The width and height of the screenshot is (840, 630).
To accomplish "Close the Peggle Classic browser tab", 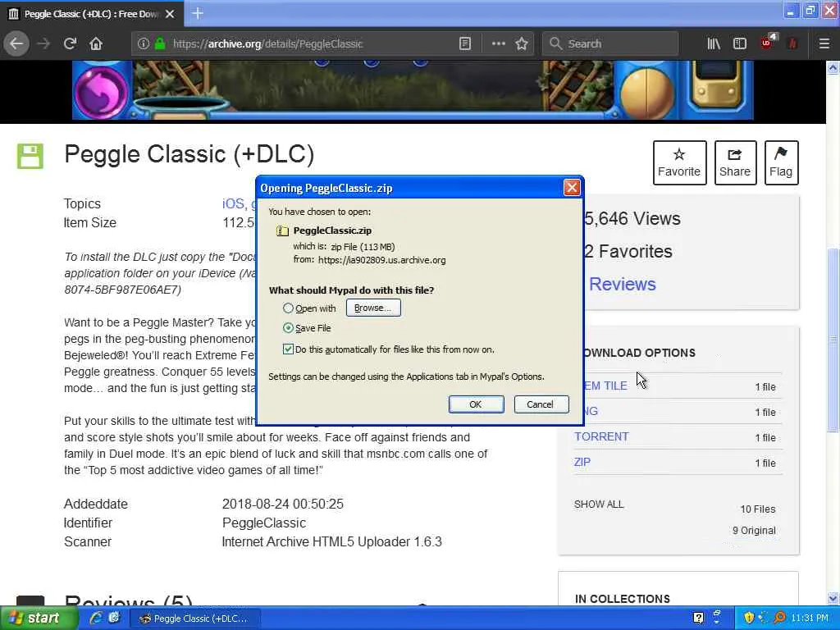I will tap(170, 14).
